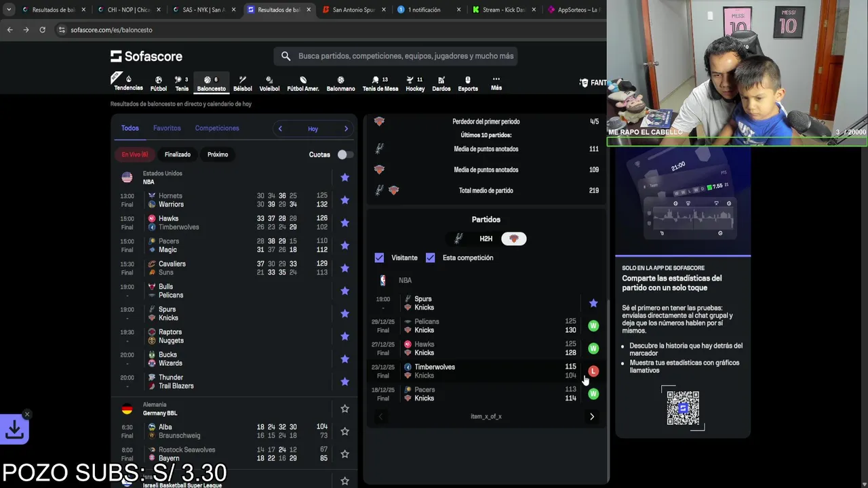This screenshot has width=868, height=488.
Task: Go to previous day arrow
Action: coord(280,129)
